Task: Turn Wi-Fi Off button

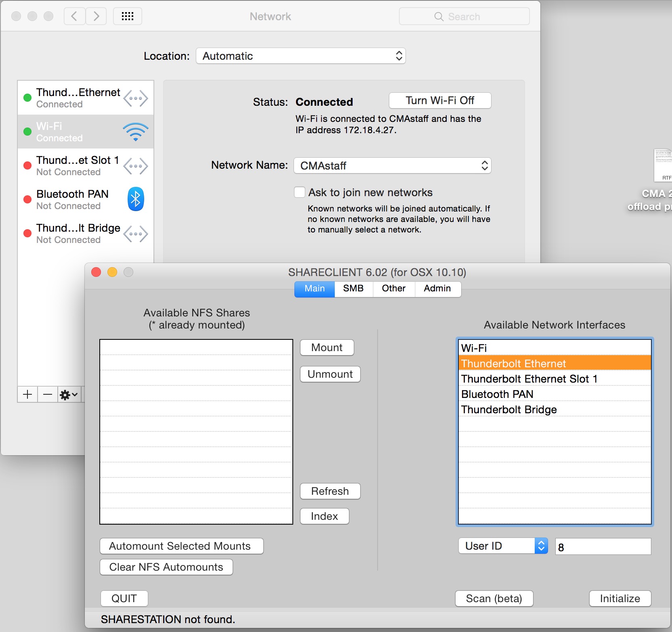Action: [x=440, y=100]
